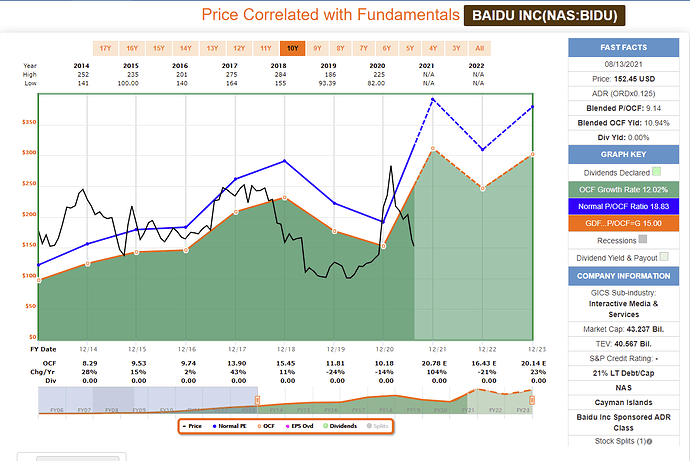Click the OCF Growth Rate 12.02% key
Image resolution: width=690 pixels, height=461 pixels.
(624, 190)
